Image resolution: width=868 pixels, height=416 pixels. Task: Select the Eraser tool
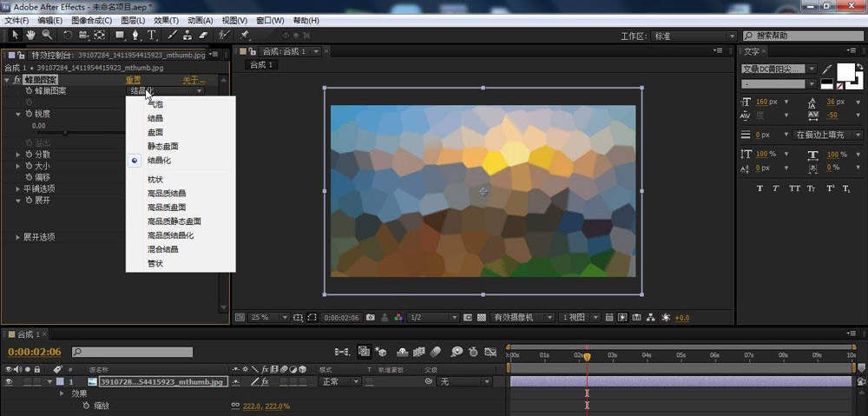tap(204, 36)
